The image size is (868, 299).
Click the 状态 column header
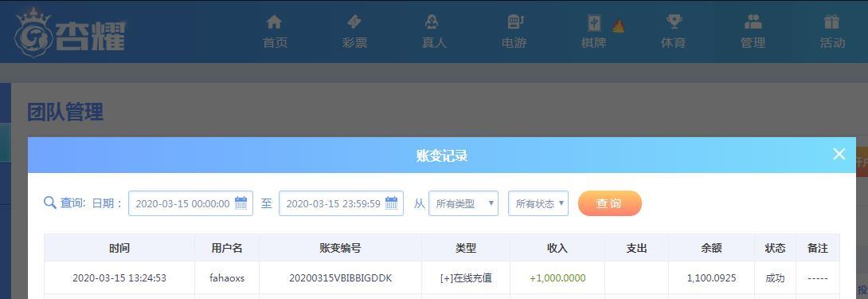click(775, 248)
